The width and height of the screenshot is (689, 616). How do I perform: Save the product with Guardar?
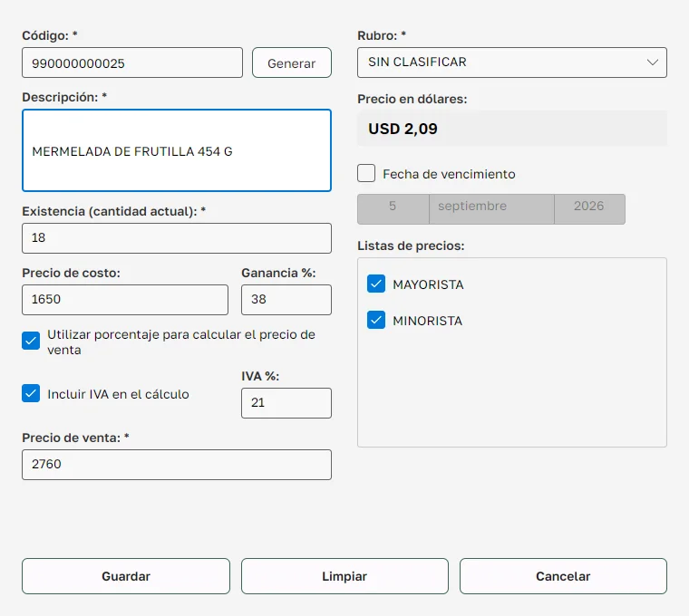pos(126,576)
